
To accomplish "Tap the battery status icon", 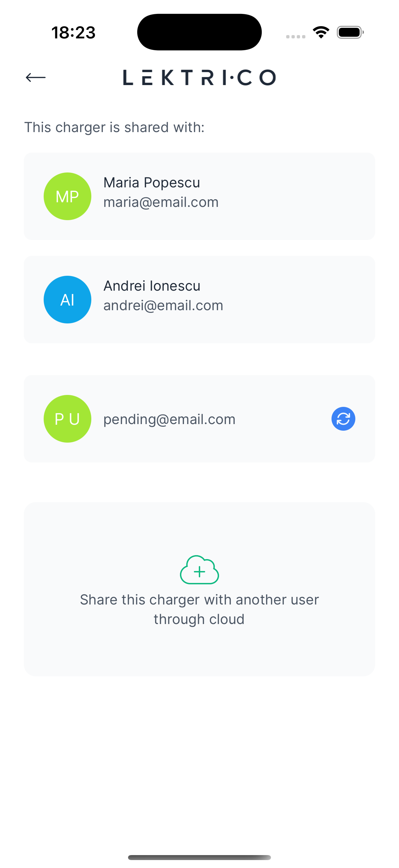I will (x=350, y=32).
